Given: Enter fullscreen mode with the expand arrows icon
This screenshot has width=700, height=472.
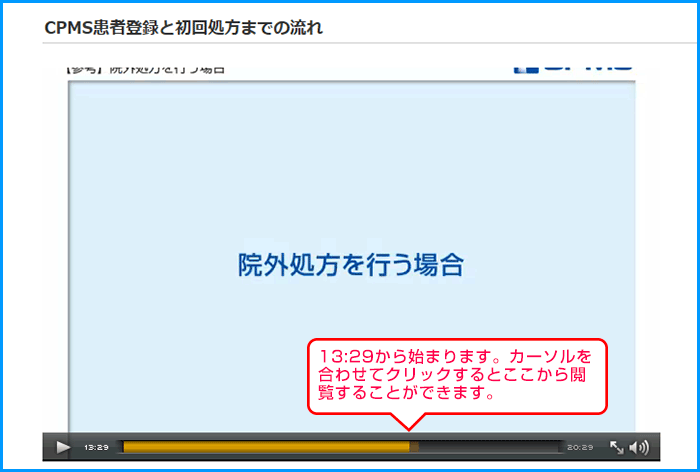Looking at the screenshot, I should (617, 447).
